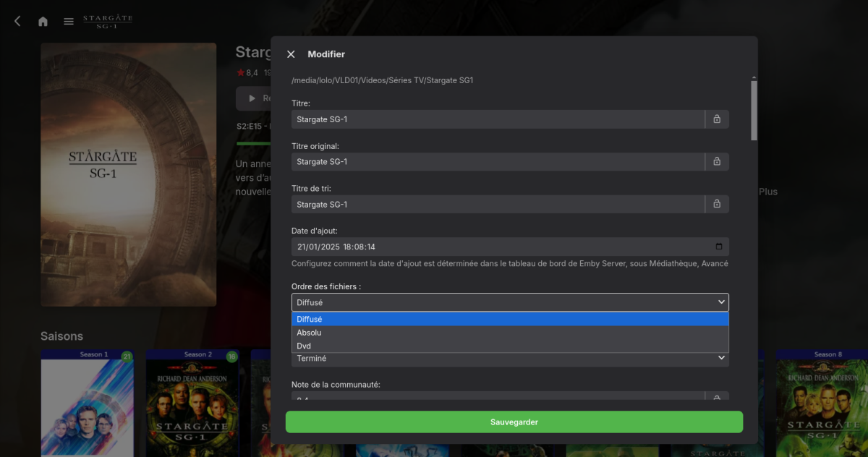Image resolution: width=868 pixels, height=457 pixels.
Task: Toggle lock icon beside Titre de tri field
Action: tap(717, 205)
